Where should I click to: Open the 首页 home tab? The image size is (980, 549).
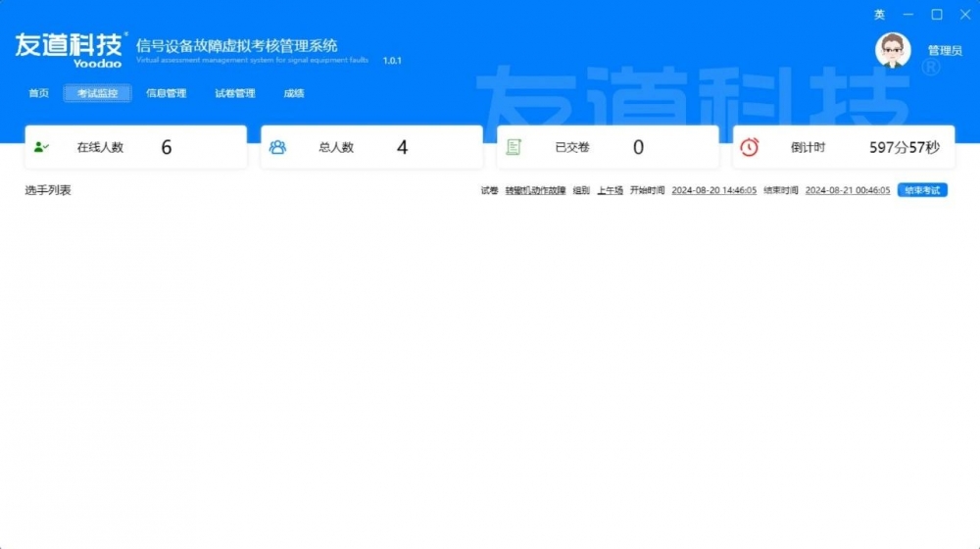coord(38,93)
